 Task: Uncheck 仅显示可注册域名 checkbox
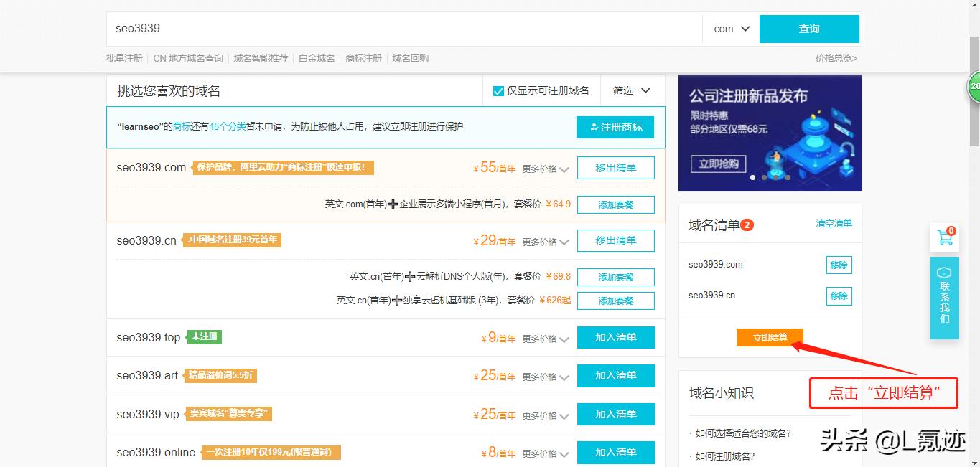498,90
